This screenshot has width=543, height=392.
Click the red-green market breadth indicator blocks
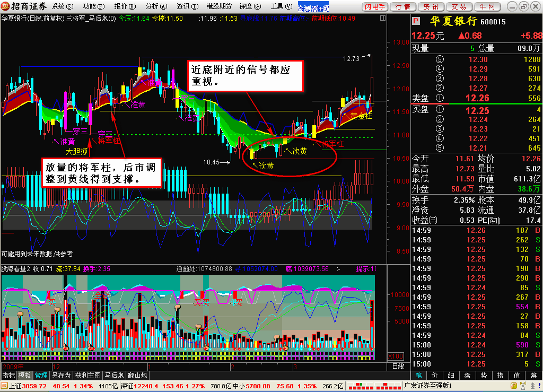374,386
